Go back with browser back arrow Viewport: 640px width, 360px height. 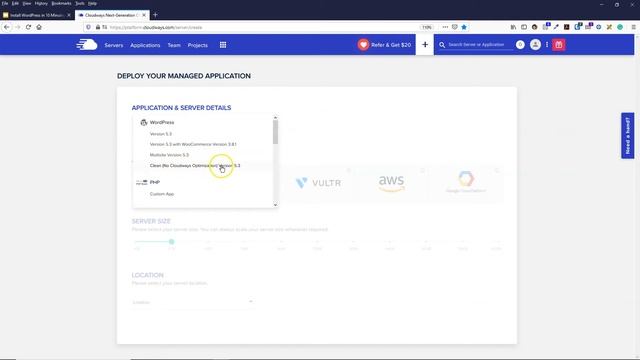pyautogui.click(x=7, y=27)
